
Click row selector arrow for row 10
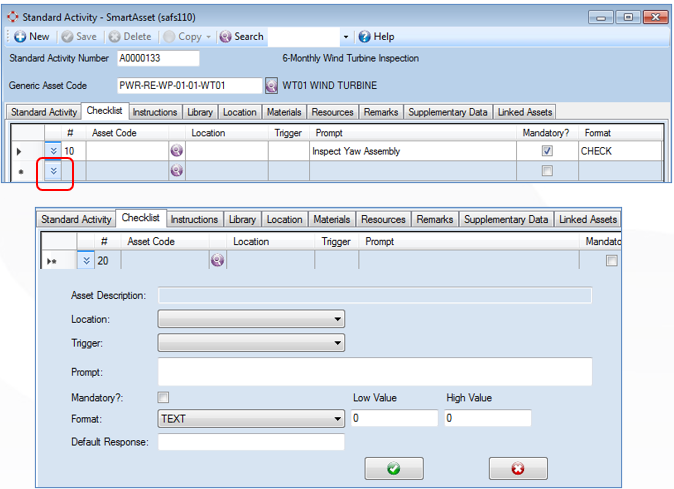click(x=19, y=151)
